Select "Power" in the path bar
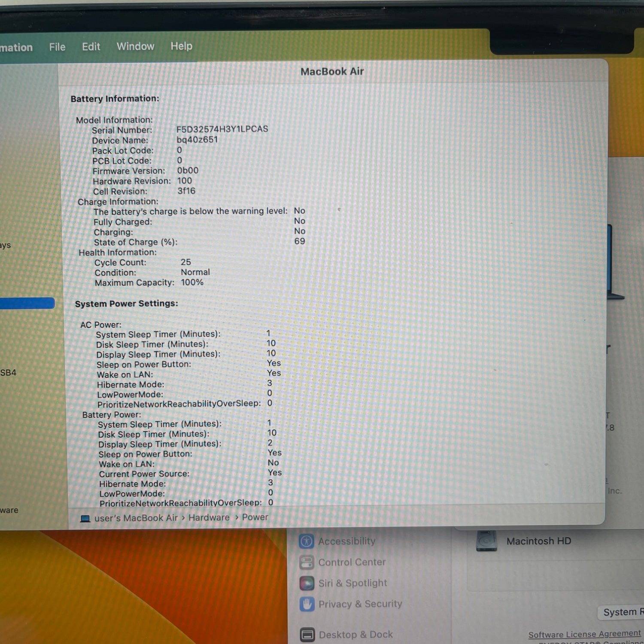 tap(255, 517)
